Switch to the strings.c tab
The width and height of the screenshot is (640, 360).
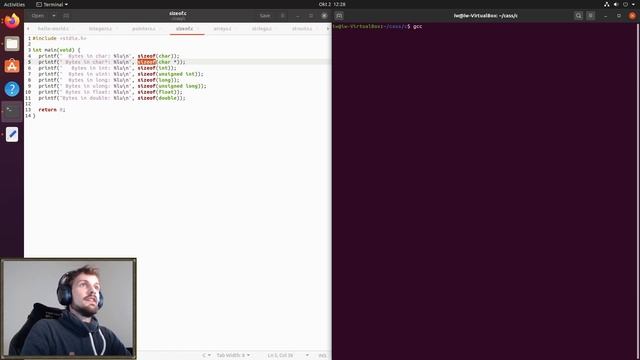pos(262,29)
